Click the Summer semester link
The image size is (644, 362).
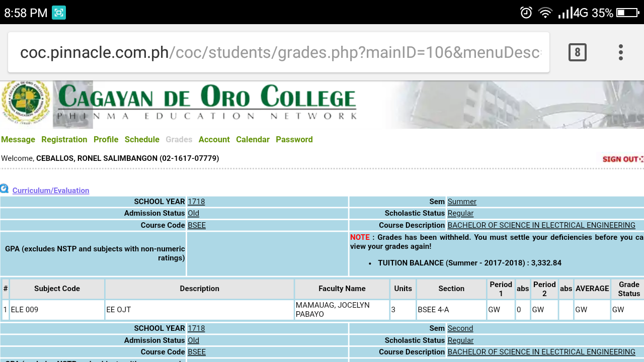click(462, 202)
